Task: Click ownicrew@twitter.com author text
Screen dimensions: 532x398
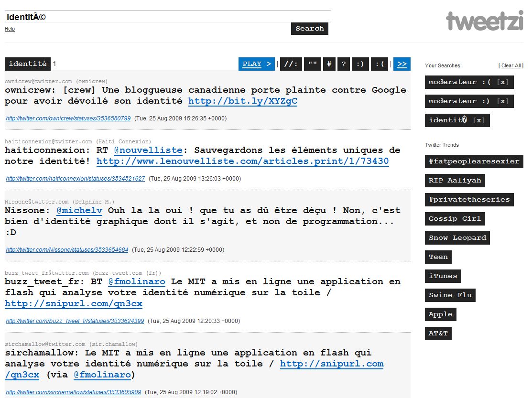Action: pyautogui.click(x=38, y=81)
